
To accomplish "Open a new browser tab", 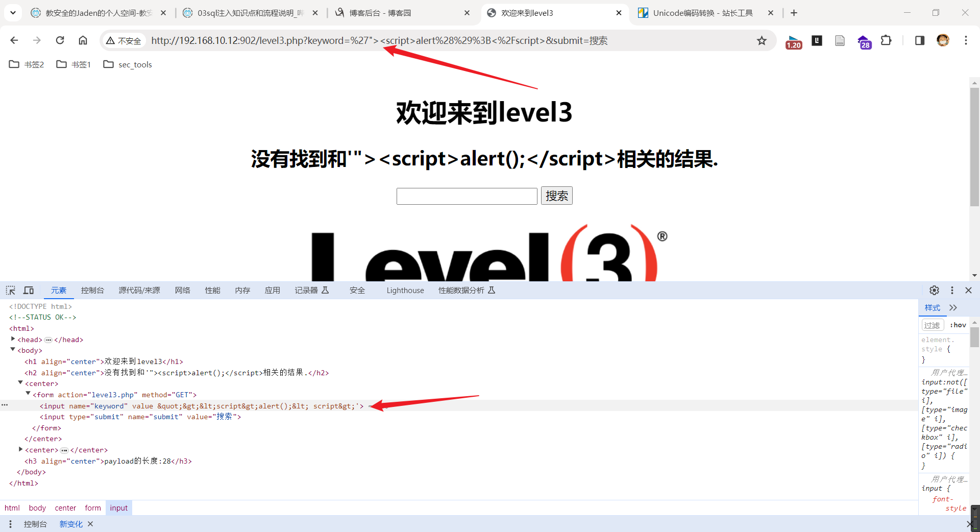I will coord(794,13).
